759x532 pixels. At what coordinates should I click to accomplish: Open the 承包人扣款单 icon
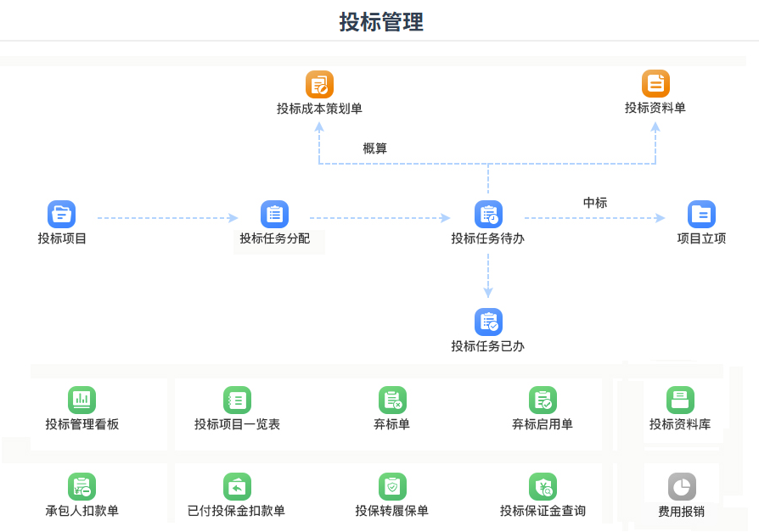coord(80,485)
